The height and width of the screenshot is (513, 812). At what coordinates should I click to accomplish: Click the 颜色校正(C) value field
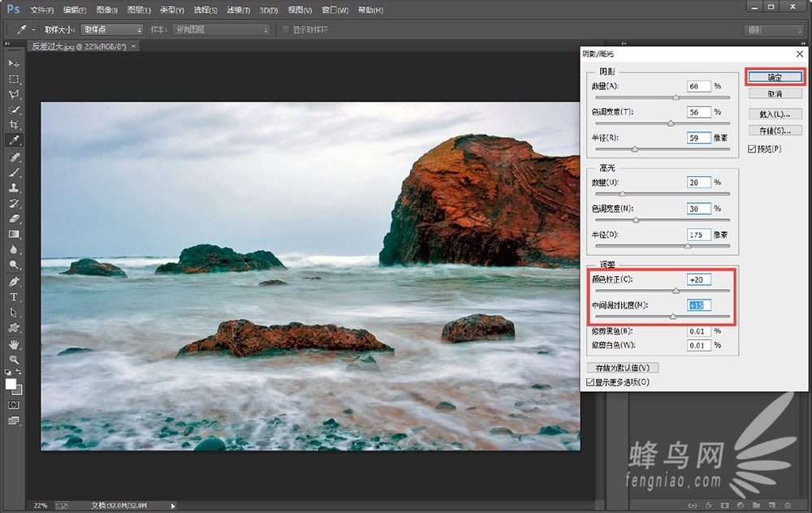(x=698, y=280)
